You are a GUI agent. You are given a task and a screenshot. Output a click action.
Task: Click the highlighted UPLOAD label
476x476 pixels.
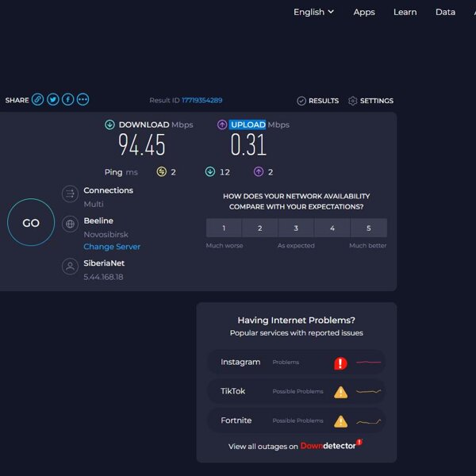248,125
